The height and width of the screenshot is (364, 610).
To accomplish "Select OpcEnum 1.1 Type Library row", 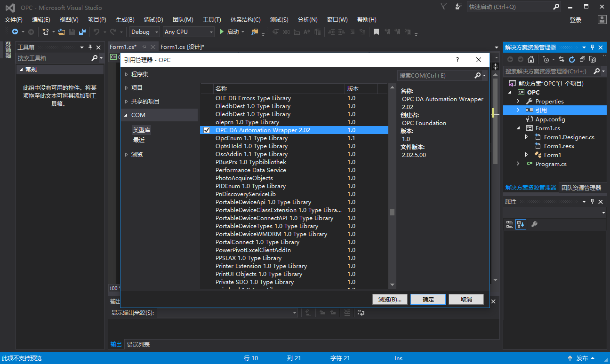I will [294, 138].
